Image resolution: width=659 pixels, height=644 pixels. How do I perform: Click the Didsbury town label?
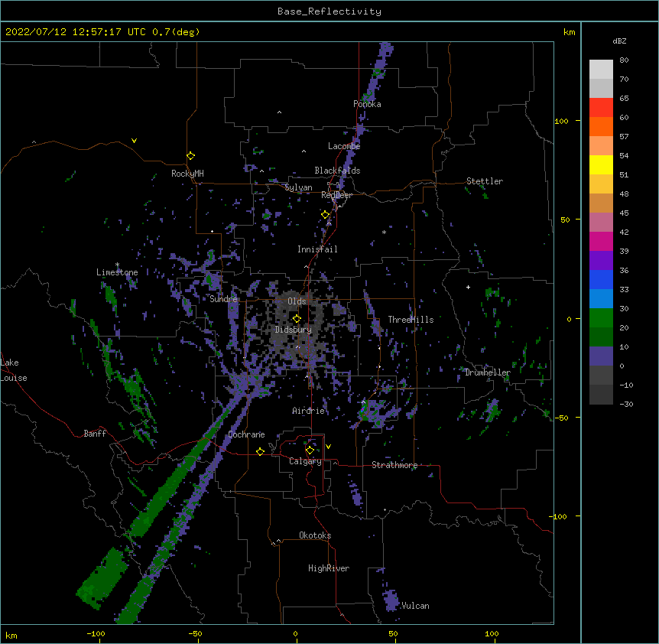tap(294, 330)
